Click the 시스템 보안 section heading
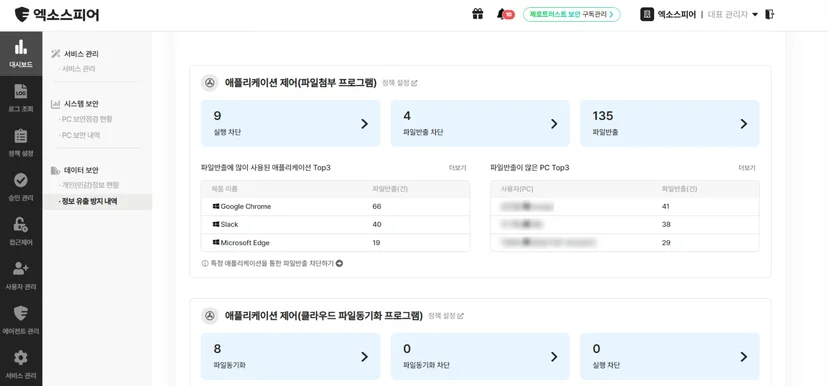Image resolution: width=828 pixels, height=386 pixels. click(x=81, y=104)
